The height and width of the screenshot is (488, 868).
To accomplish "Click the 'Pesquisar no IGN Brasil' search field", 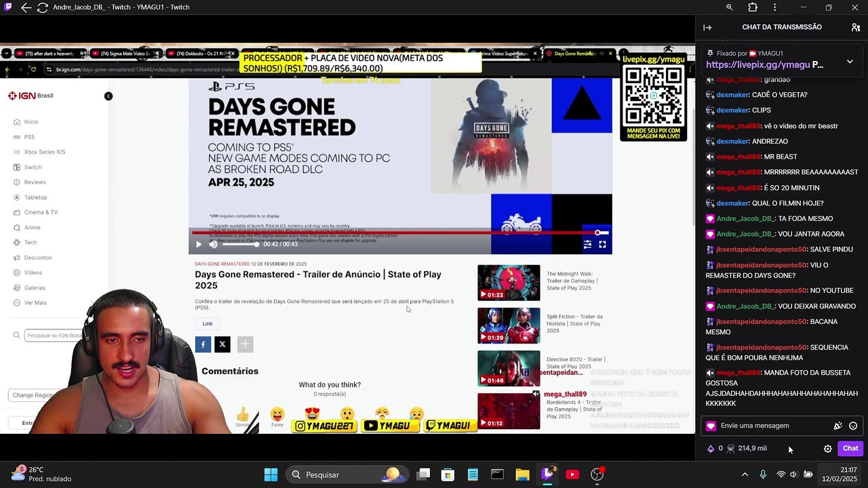I will tap(54, 335).
